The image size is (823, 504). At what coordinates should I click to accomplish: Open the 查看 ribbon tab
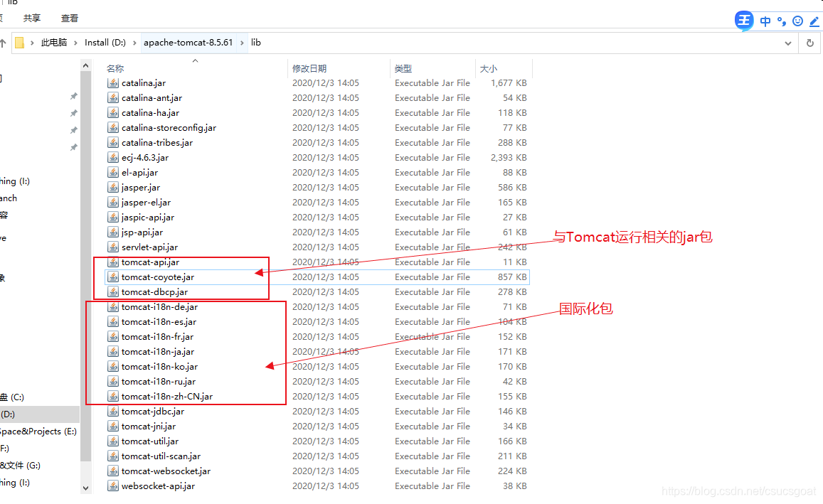click(69, 18)
